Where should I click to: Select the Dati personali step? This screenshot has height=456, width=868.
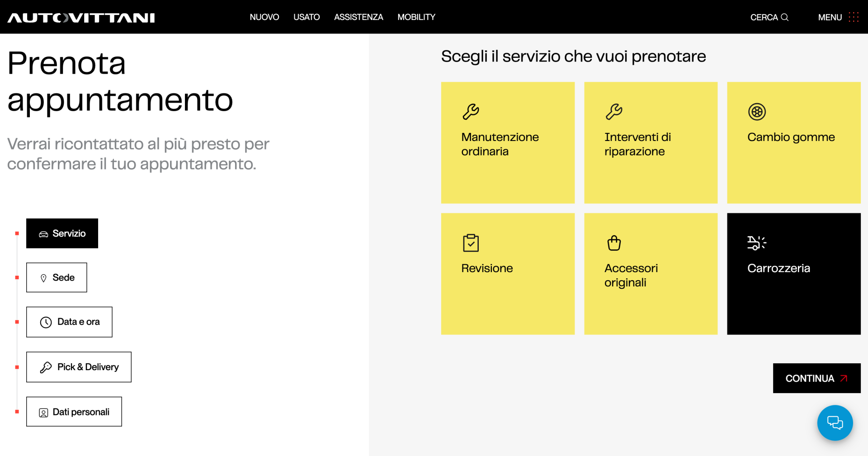[x=74, y=412]
